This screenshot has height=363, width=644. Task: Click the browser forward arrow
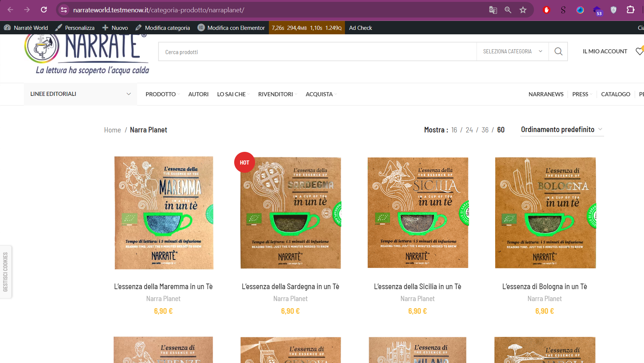click(27, 10)
